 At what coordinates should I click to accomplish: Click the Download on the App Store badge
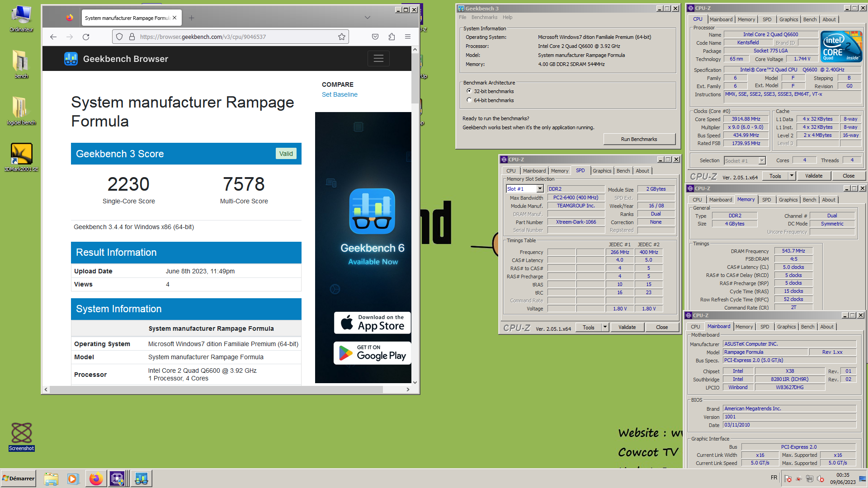tap(372, 323)
